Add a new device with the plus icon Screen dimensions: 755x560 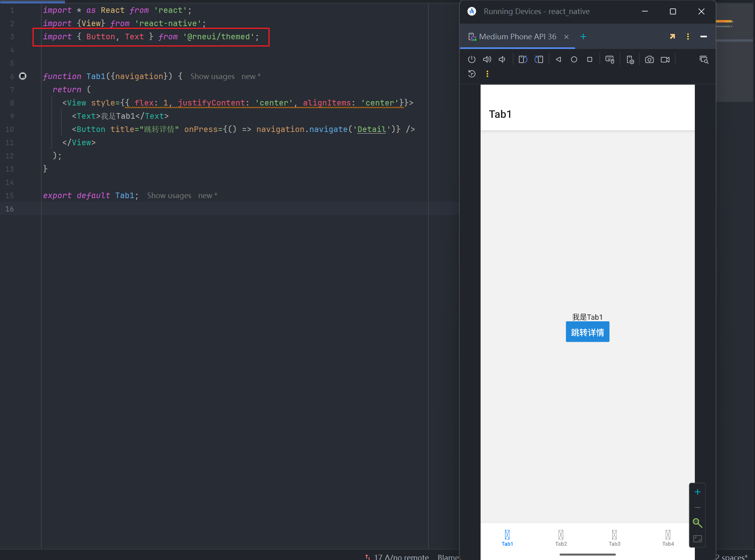pyautogui.click(x=583, y=37)
